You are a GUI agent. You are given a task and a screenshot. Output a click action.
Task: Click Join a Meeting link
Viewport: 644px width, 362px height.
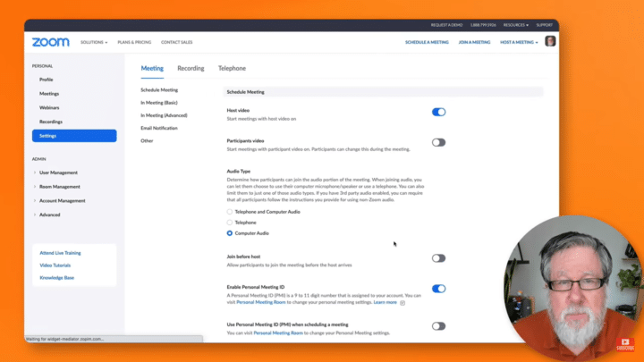pos(474,42)
